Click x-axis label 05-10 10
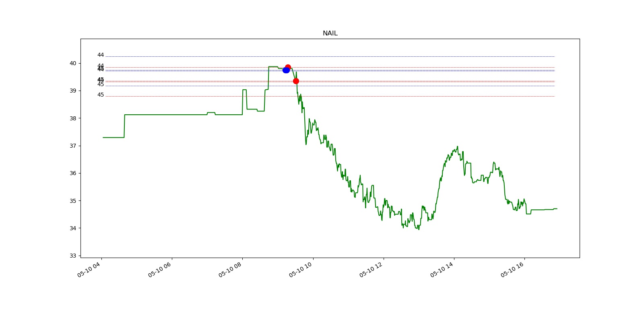Viewport: 644px width, 322px height. pyautogui.click(x=300, y=270)
